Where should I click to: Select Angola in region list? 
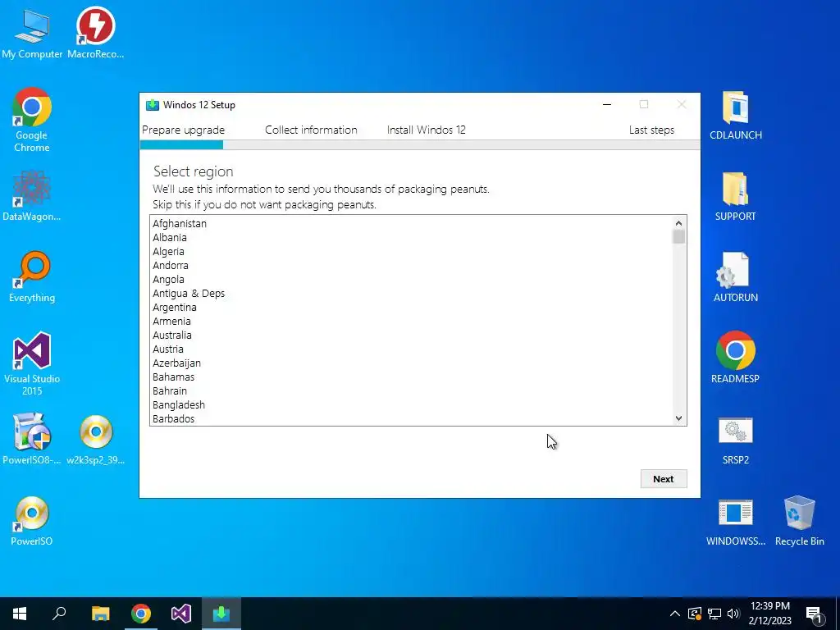tap(412, 279)
